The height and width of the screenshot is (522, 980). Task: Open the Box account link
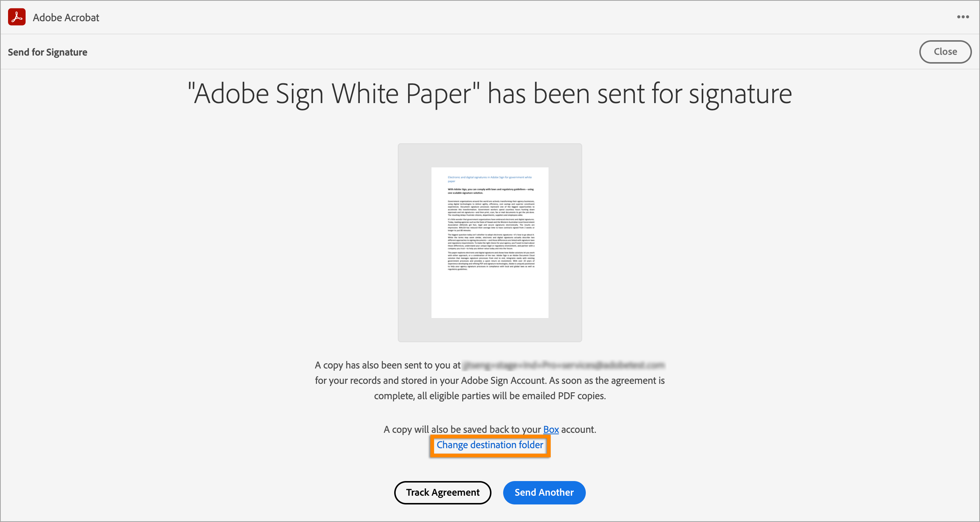[550, 429]
